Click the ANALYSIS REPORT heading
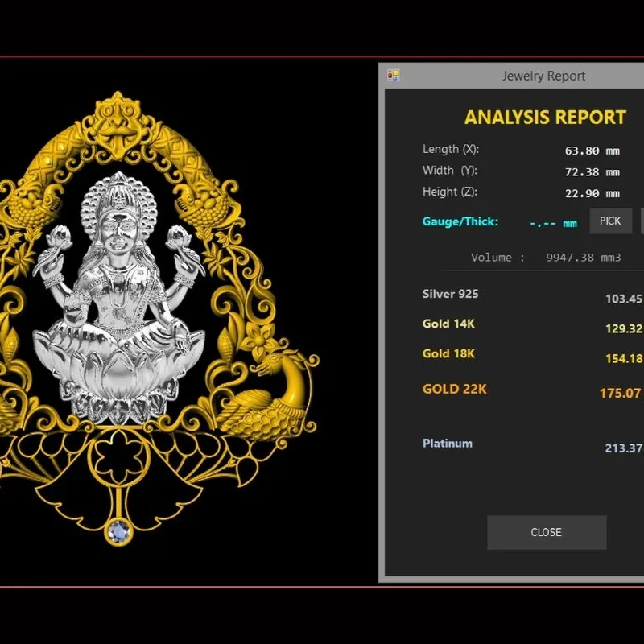This screenshot has width=644, height=644. (x=545, y=117)
